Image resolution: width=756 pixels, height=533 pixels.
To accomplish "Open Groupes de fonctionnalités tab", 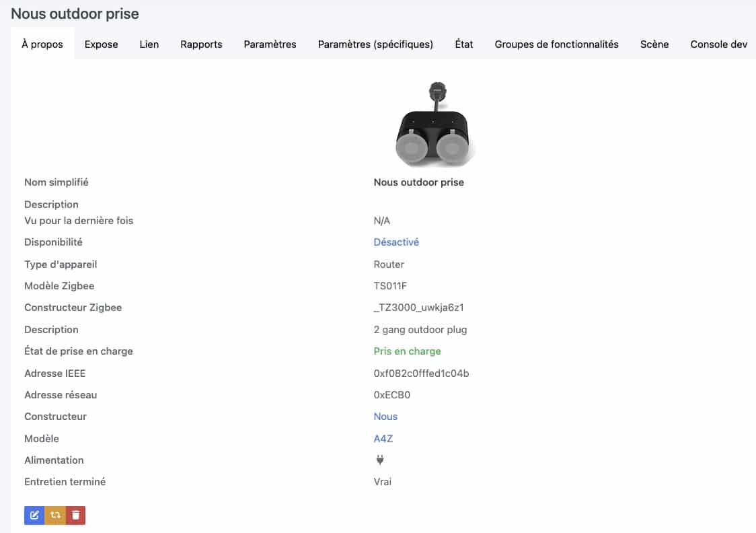I will coord(556,44).
